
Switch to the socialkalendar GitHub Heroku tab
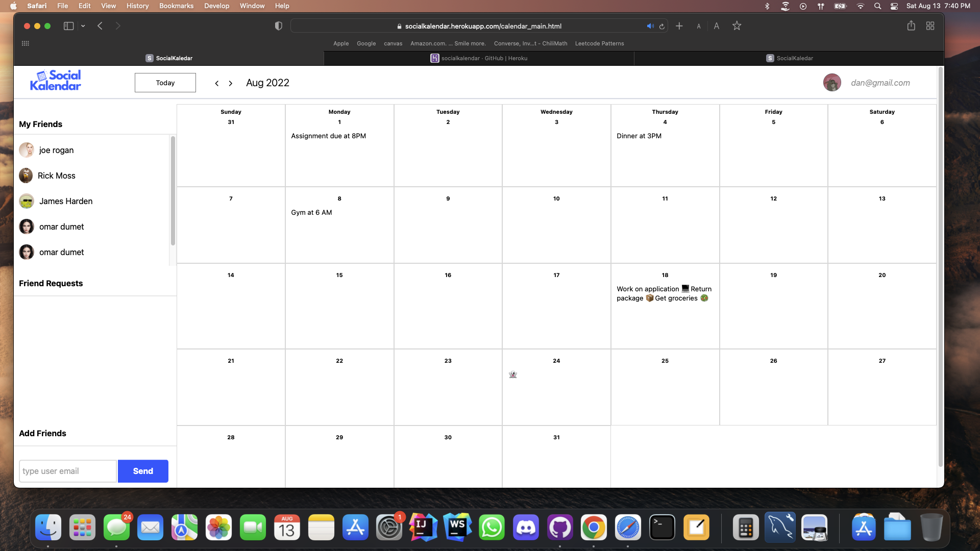(479, 58)
